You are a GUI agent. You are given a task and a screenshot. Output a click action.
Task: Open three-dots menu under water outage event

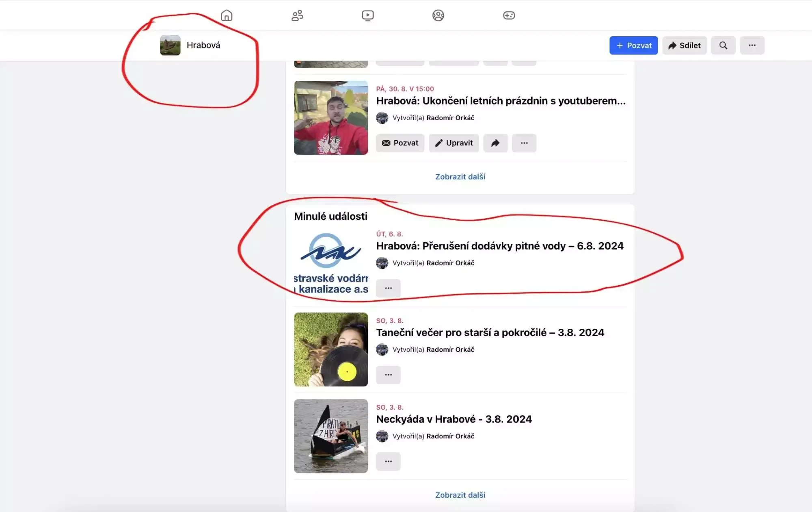(x=388, y=288)
